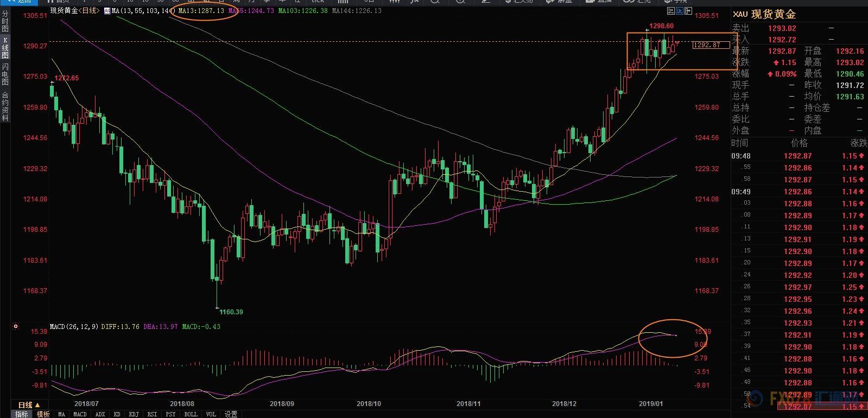The width and height of the screenshot is (868, 418).
Task: Open the MA indicator settings icon
Action: (107, 10)
